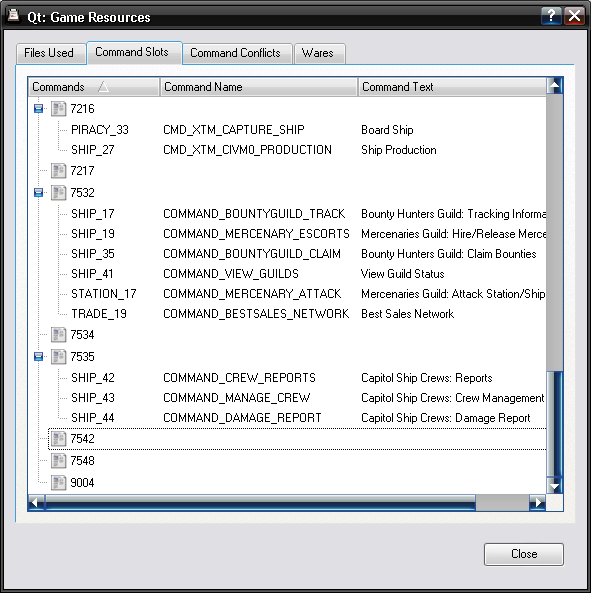Click the Board Ship command text

pos(387,130)
